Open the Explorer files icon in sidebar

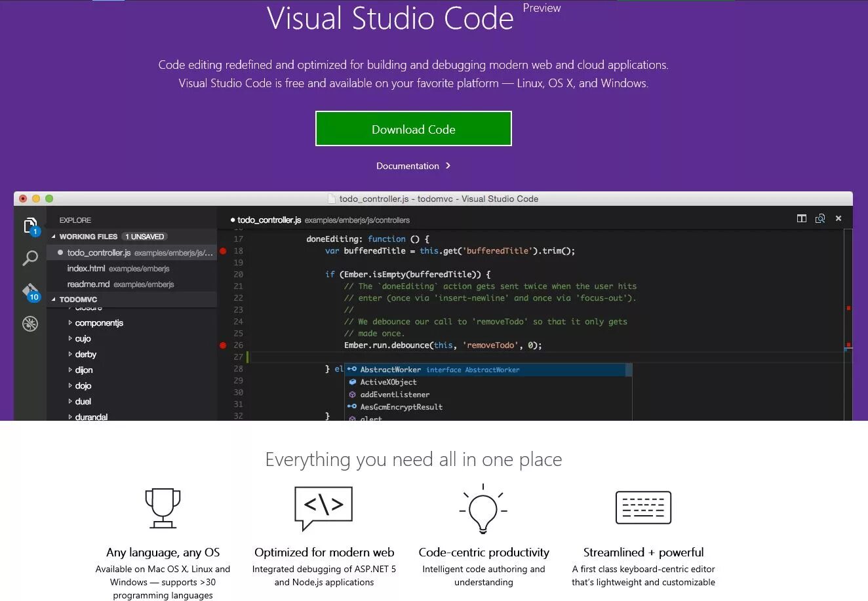pos(30,226)
